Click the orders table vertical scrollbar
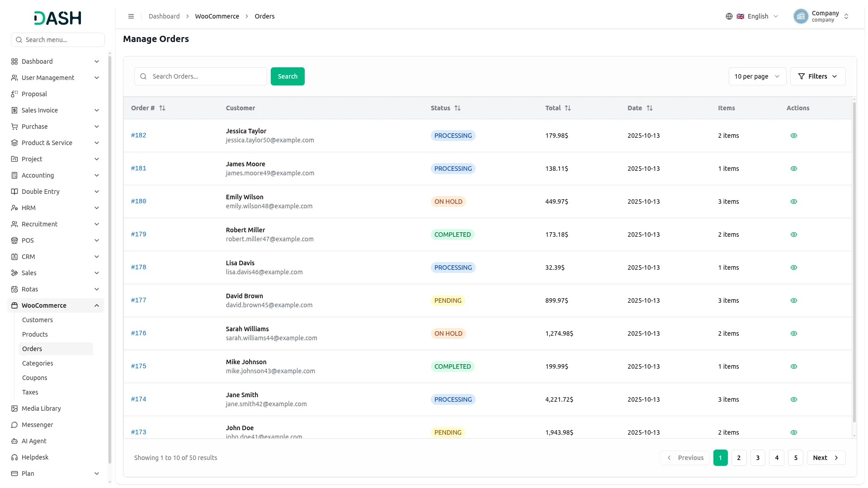The image size is (868, 488). point(854,262)
